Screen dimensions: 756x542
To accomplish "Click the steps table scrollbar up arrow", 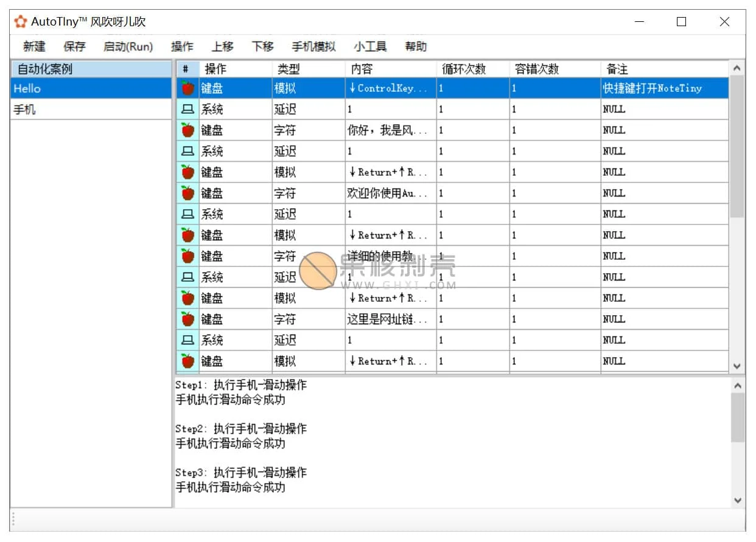I will (737, 68).
